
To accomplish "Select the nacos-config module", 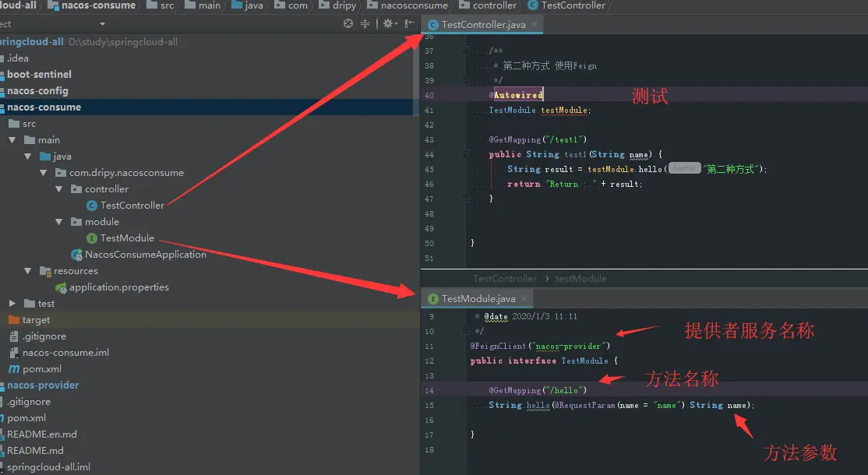I will tap(35, 90).
